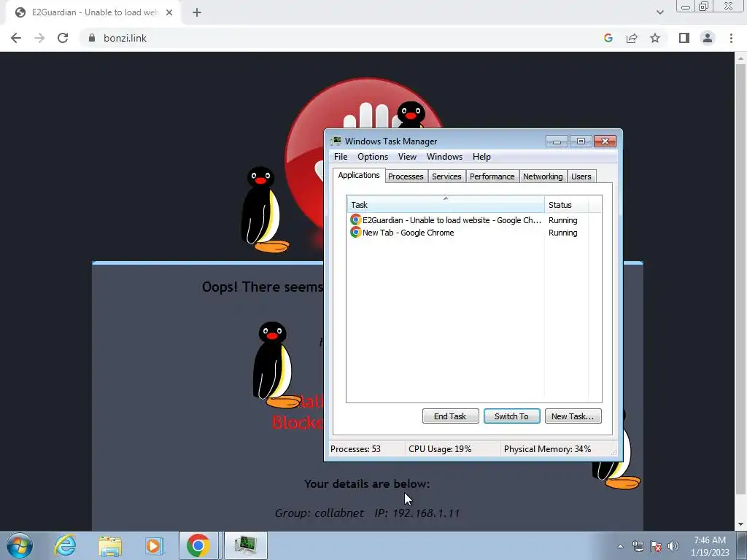Open Chrome profile avatar
The width and height of the screenshot is (747, 560).
pyautogui.click(x=708, y=38)
